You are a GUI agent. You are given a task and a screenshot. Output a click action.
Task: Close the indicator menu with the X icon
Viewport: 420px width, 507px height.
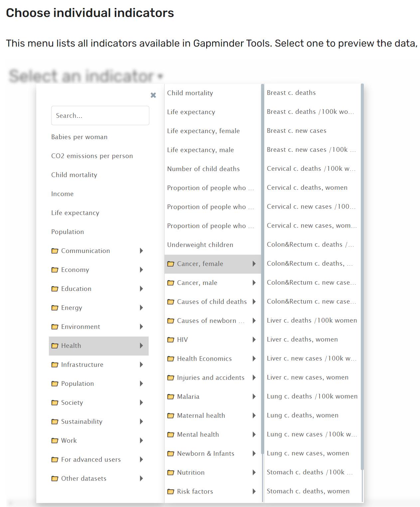[153, 95]
